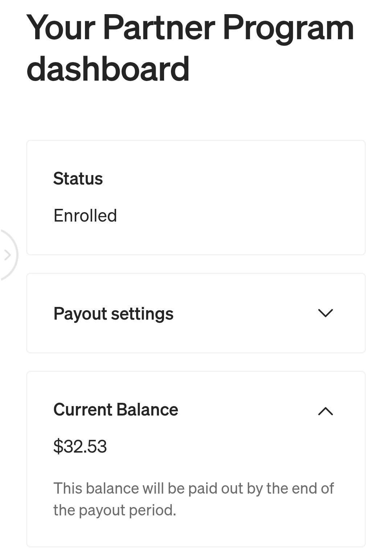Open the sidebar with the left-edge arrow
This screenshot has height=551, width=392.
pyautogui.click(x=7, y=255)
